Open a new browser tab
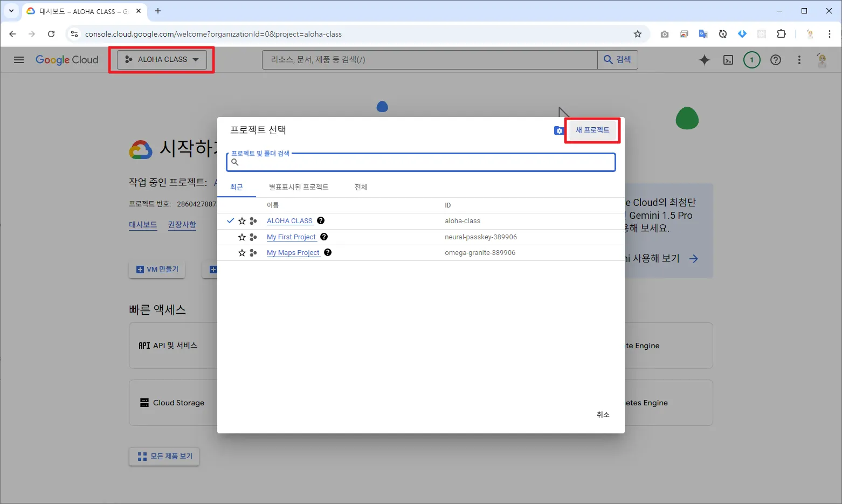Image resolution: width=842 pixels, height=504 pixels. [158, 11]
